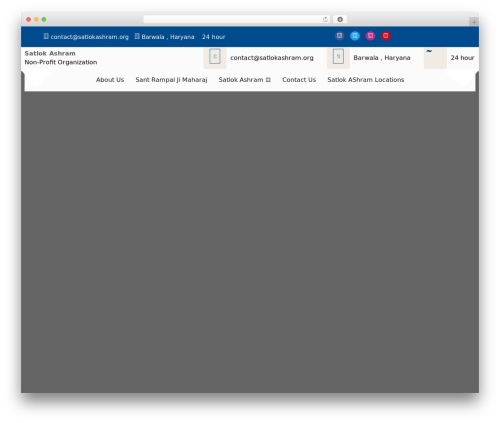Click the purple social icon in top bar

[339, 36]
